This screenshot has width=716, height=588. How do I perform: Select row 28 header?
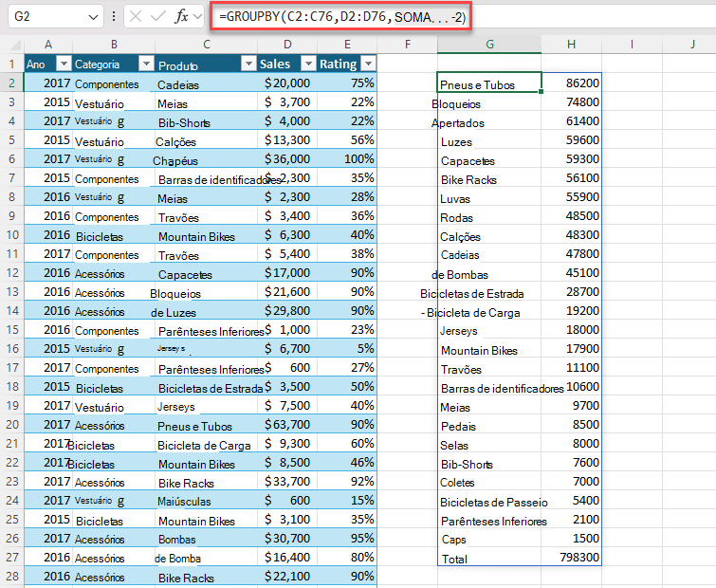[x=12, y=576]
